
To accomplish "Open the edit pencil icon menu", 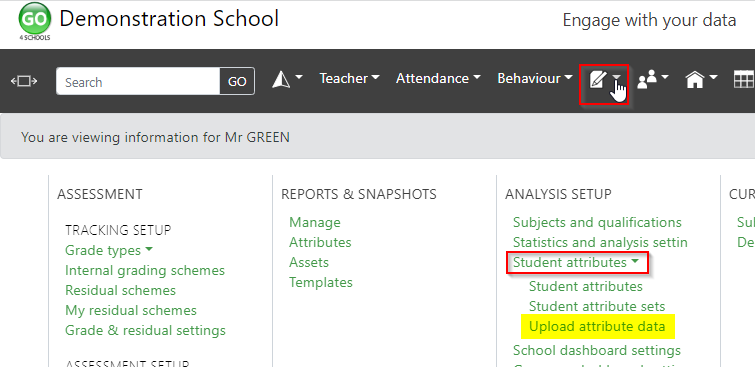I will click(604, 79).
